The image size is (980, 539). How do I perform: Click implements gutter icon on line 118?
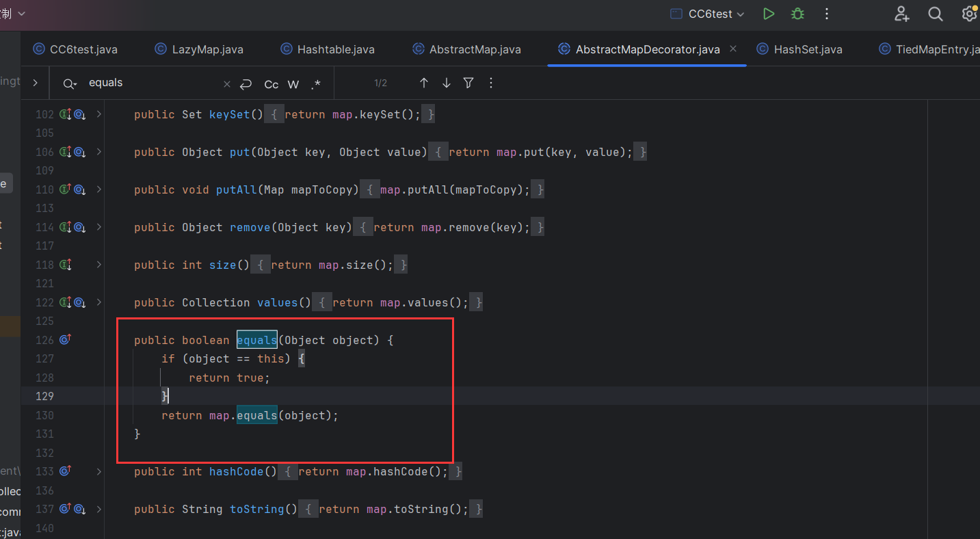pos(66,265)
